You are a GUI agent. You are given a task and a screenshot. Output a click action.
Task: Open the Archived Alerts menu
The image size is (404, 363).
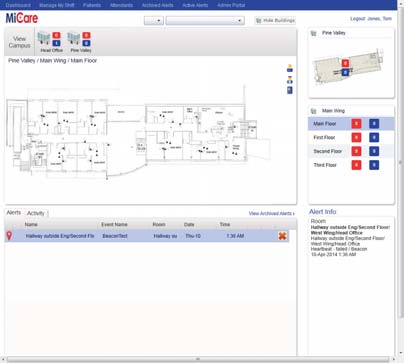click(158, 5)
